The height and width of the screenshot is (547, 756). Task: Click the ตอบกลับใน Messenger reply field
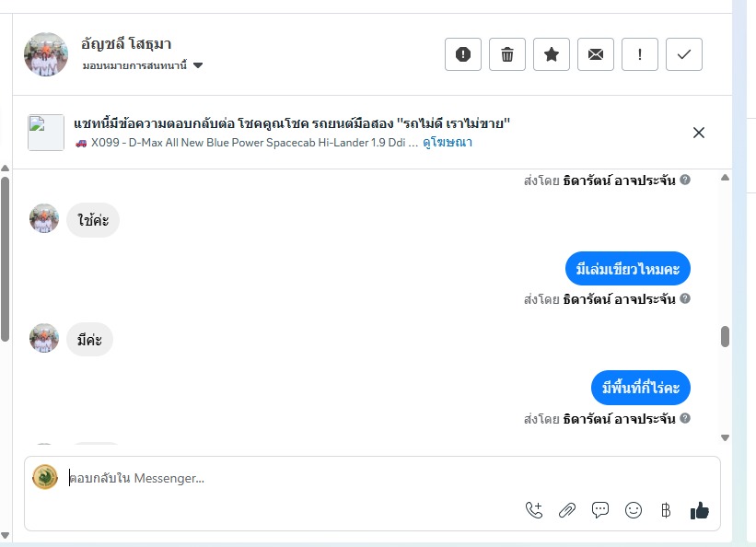(276, 478)
